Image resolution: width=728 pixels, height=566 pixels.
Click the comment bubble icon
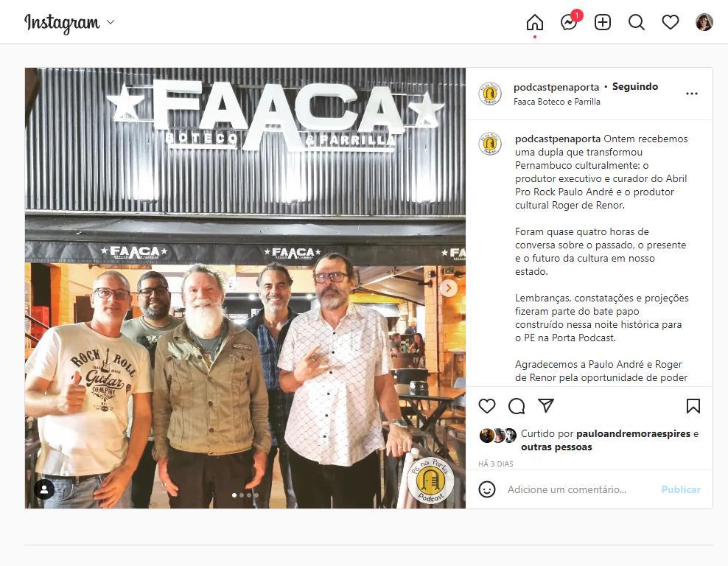517,406
